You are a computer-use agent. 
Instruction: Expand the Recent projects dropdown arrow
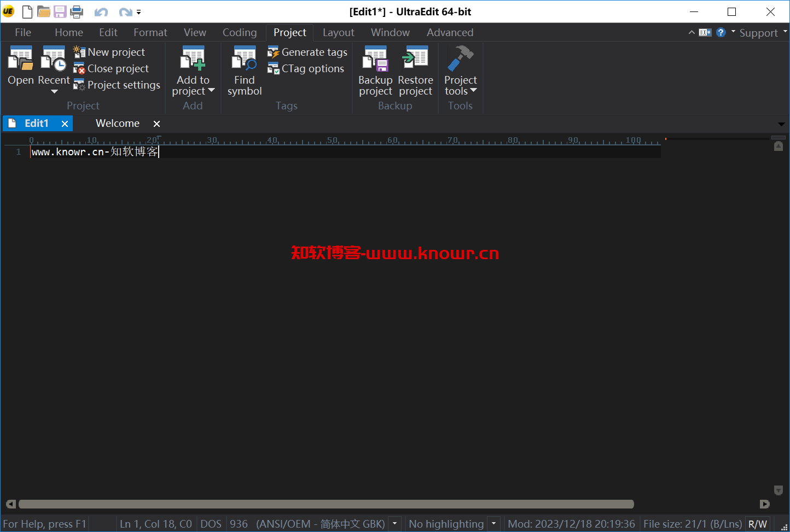point(54,91)
